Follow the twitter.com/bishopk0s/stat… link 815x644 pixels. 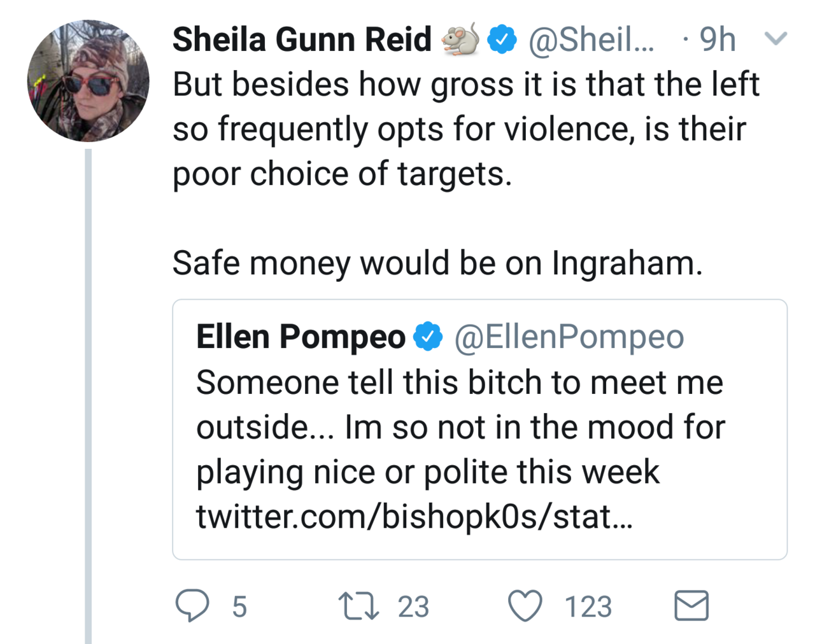pyautogui.click(x=415, y=516)
